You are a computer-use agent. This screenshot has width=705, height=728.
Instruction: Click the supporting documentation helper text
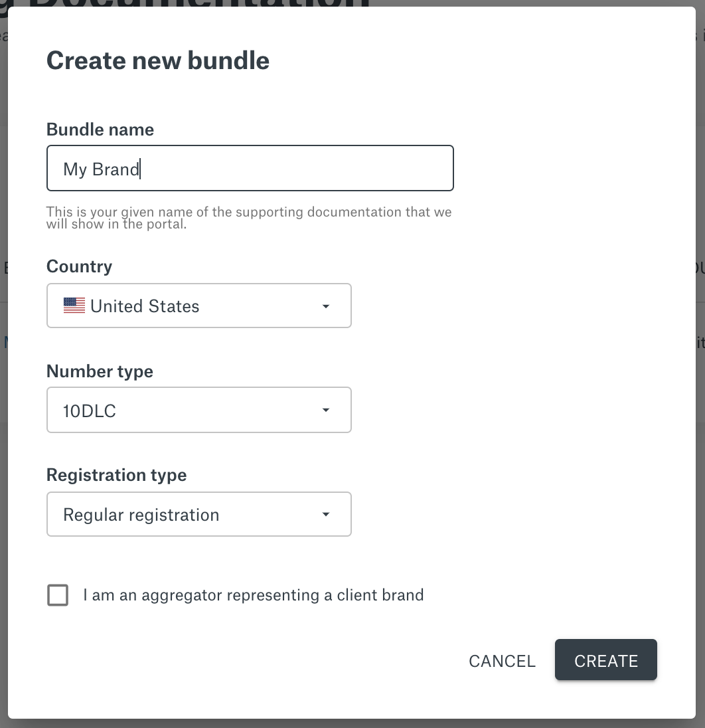[x=249, y=218]
